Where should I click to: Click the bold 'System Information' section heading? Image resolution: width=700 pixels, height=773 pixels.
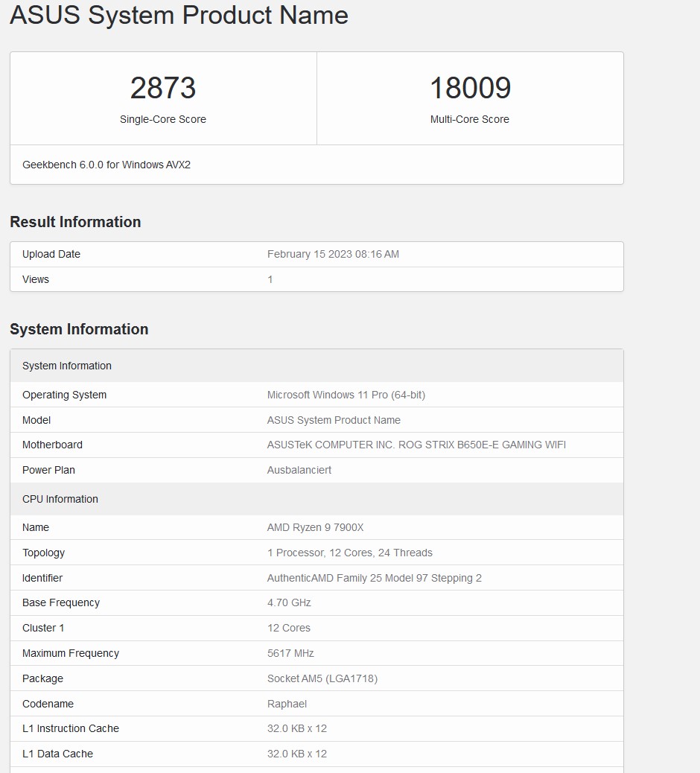point(79,329)
